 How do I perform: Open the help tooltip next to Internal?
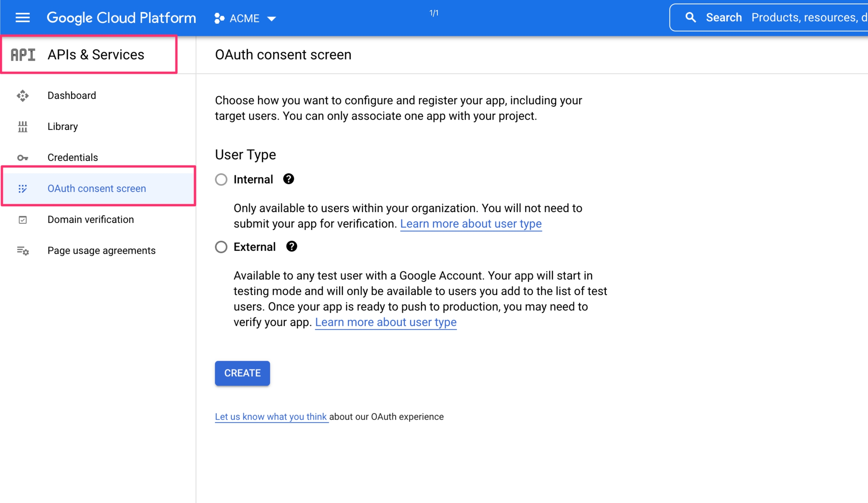click(x=289, y=179)
